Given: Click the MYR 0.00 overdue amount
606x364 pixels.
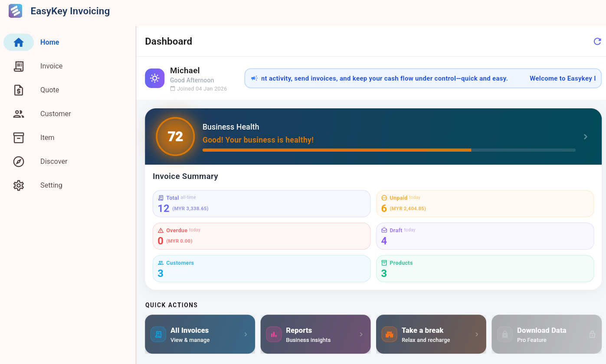Looking at the screenshot, I should (179, 241).
